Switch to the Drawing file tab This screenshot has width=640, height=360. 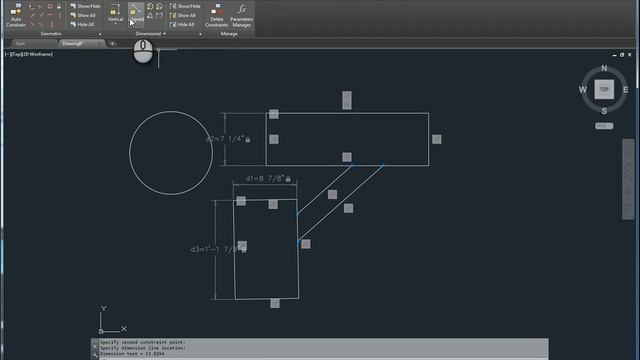(73, 43)
